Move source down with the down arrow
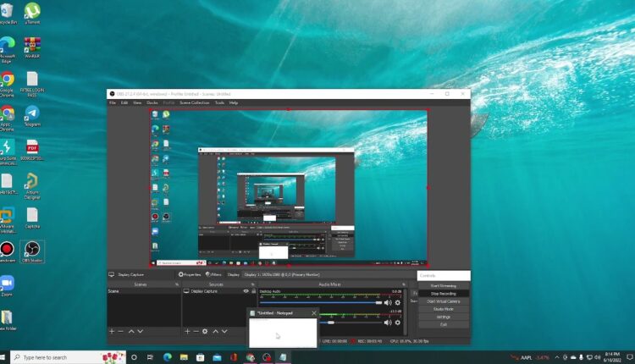Screen dimensions: 635x364 224,331
